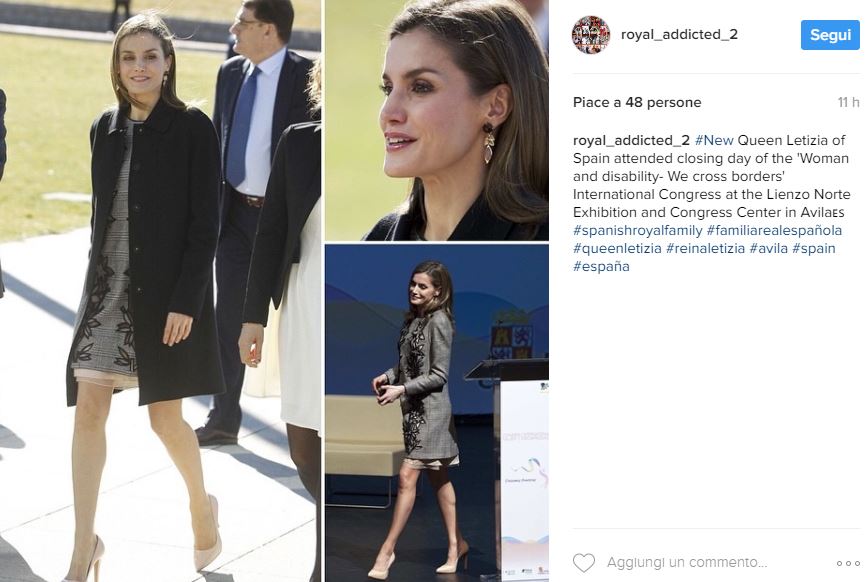Open the #queenletizia hashtag
866x582 pixels.
click(617, 248)
